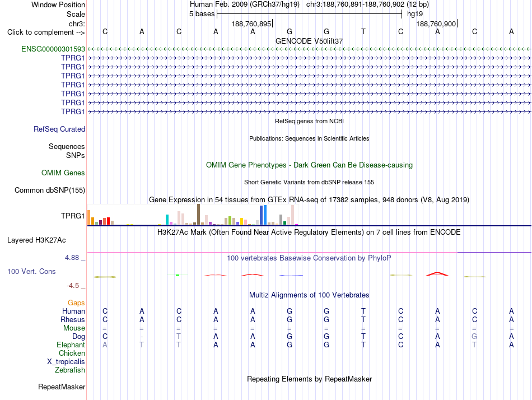
Task: Click the T base in chr3 sequence row
Action: [x=363, y=32]
